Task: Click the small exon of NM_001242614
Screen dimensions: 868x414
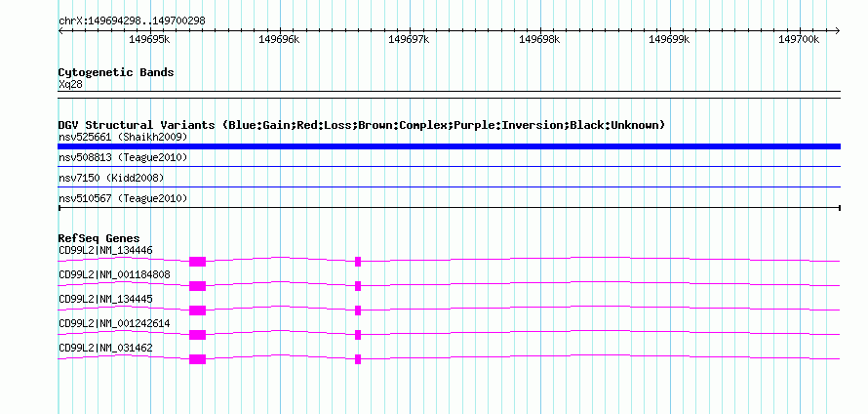Action: (x=358, y=335)
